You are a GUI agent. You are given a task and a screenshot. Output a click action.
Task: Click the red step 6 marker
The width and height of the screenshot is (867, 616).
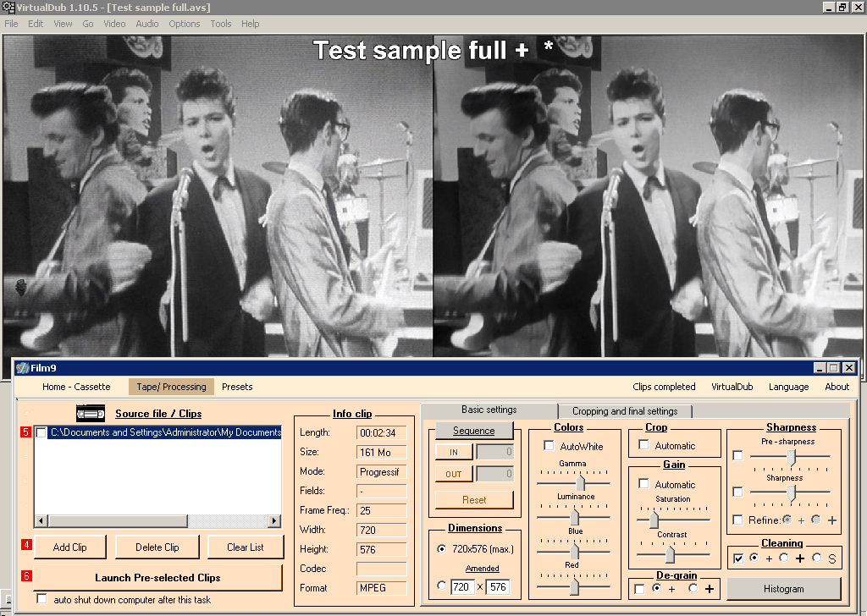click(x=26, y=576)
